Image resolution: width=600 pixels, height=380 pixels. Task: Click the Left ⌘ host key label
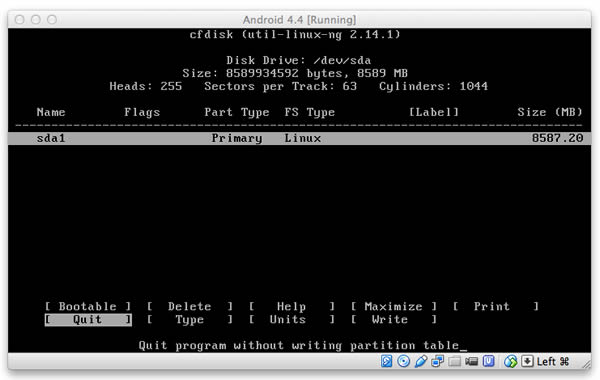pos(553,361)
